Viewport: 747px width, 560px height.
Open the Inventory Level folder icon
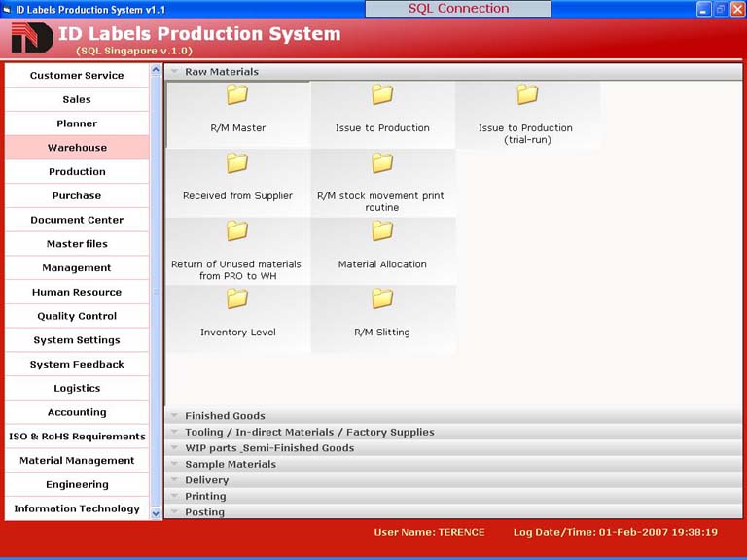click(237, 299)
